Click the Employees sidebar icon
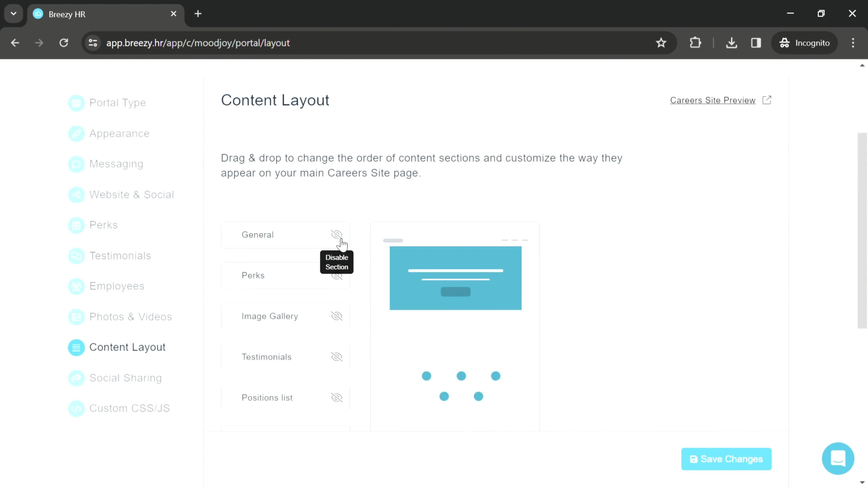Screen dimensions: 868x488 (x=76, y=286)
